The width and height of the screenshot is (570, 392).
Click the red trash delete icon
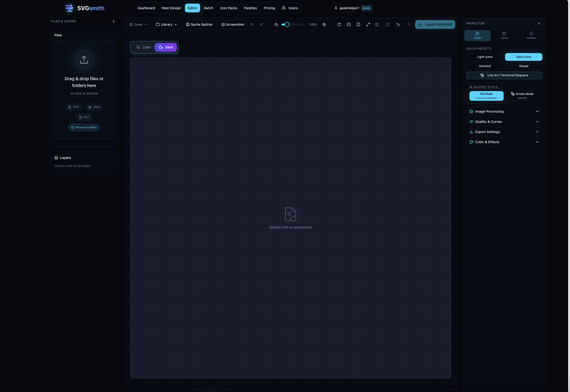tap(409, 24)
